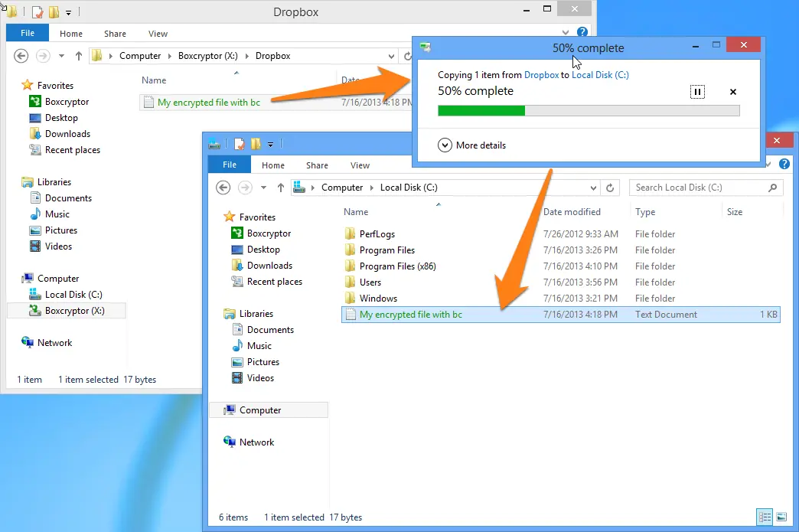This screenshot has height=532, width=799.
Task: Switch to large icons view in Local Disk window
Action: pyautogui.click(x=781, y=517)
